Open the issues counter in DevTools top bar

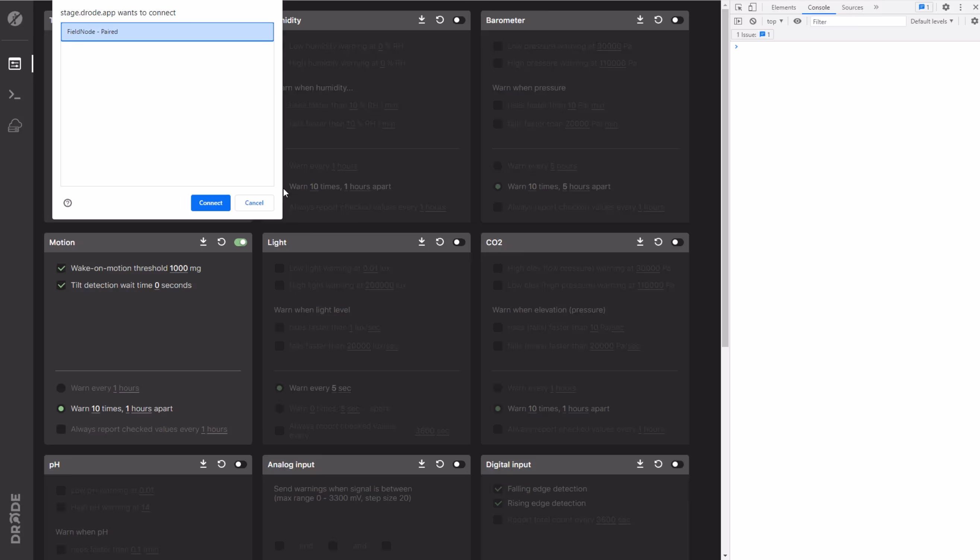924,7
